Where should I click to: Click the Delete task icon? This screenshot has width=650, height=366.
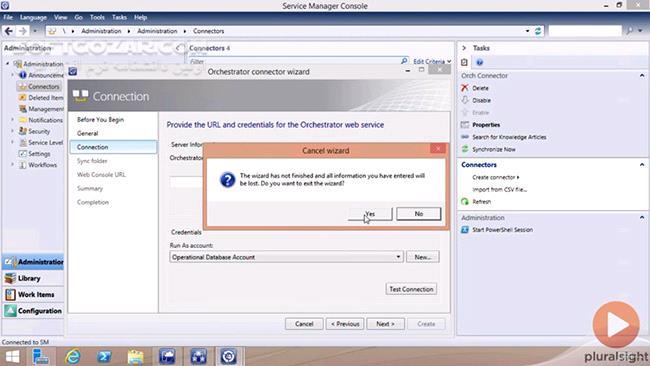[x=465, y=88]
